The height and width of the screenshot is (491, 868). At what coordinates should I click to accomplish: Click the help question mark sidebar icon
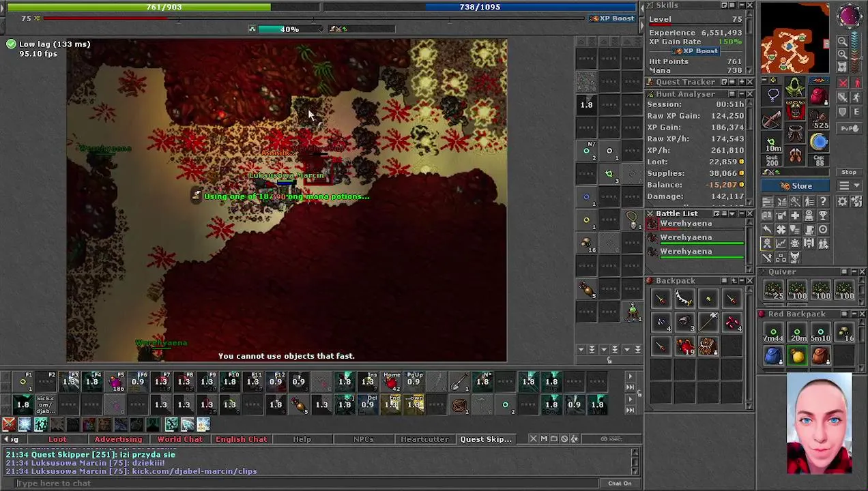pos(824,201)
